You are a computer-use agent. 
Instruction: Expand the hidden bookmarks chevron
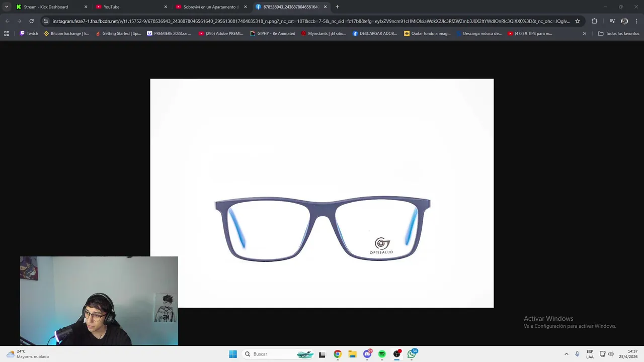tap(584, 34)
